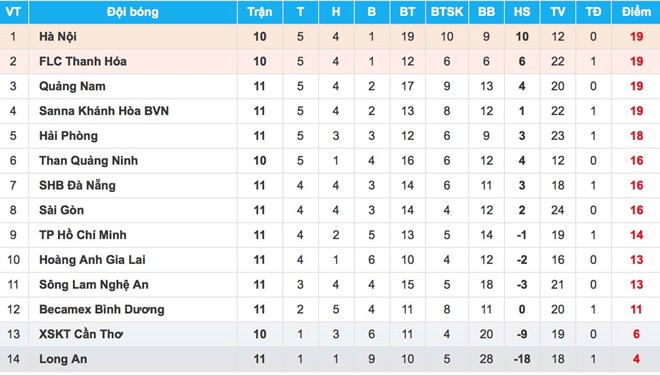
Task: Click the Đội bóng column header
Action: tap(133, 12)
